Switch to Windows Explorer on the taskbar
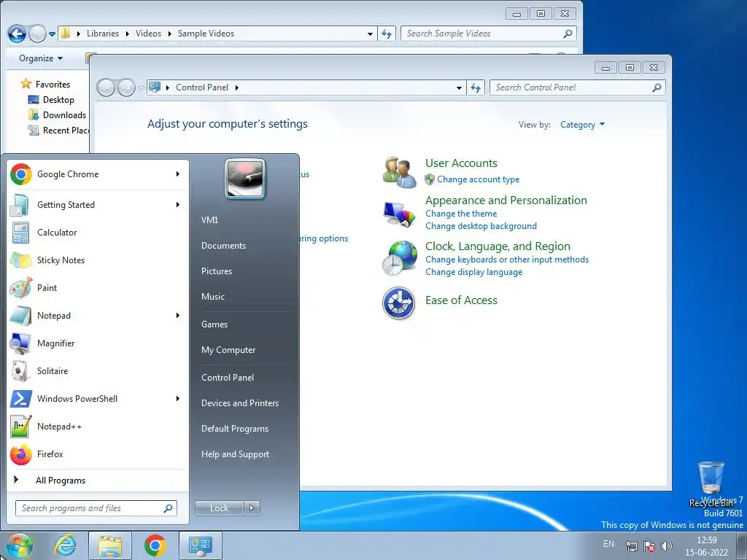Image resolution: width=747 pixels, height=560 pixels. click(110, 545)
